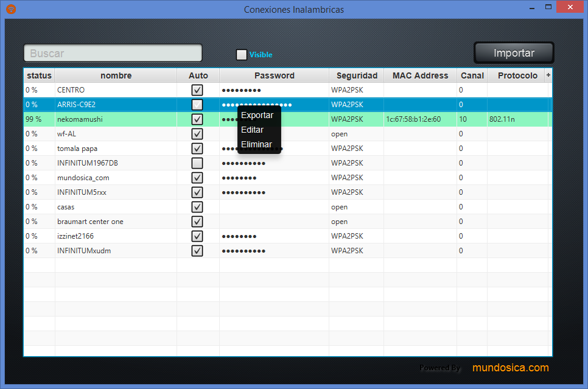
Task: Choose Exportar from the context menu
Action: [x=257, y=115]
